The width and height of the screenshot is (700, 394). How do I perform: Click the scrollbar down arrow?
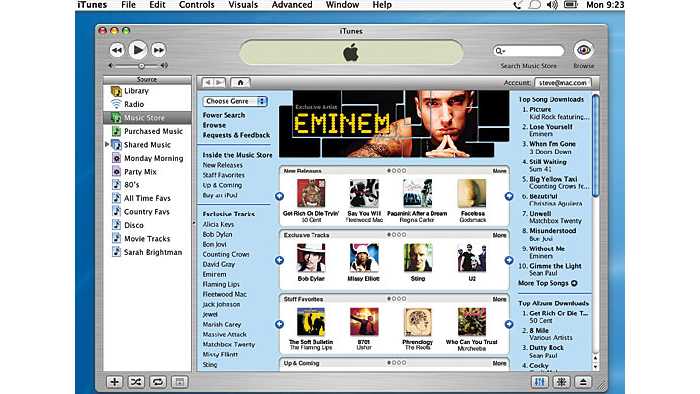595,367
